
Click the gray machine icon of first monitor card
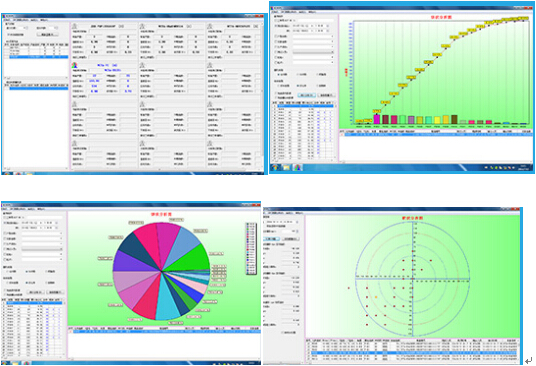click(75, 26)
